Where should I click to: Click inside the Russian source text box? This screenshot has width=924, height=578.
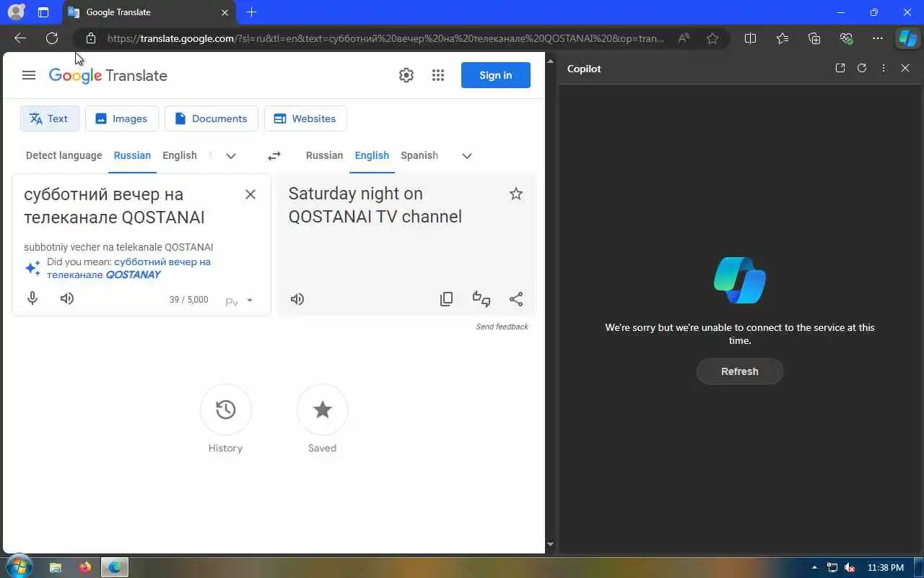pyautogui.click(x=126, y=206)
